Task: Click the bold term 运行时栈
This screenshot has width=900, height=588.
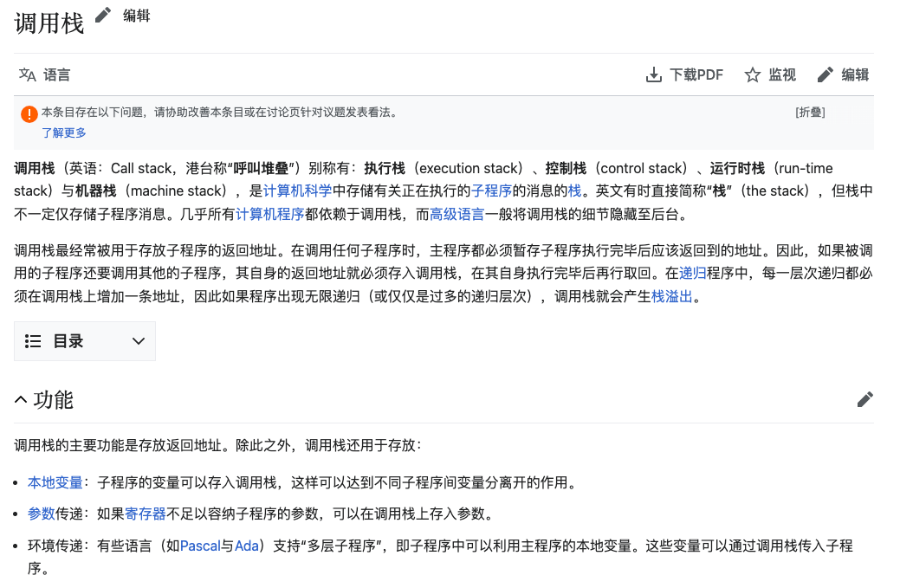Action: pyautogui.click(x=737, y=169)
